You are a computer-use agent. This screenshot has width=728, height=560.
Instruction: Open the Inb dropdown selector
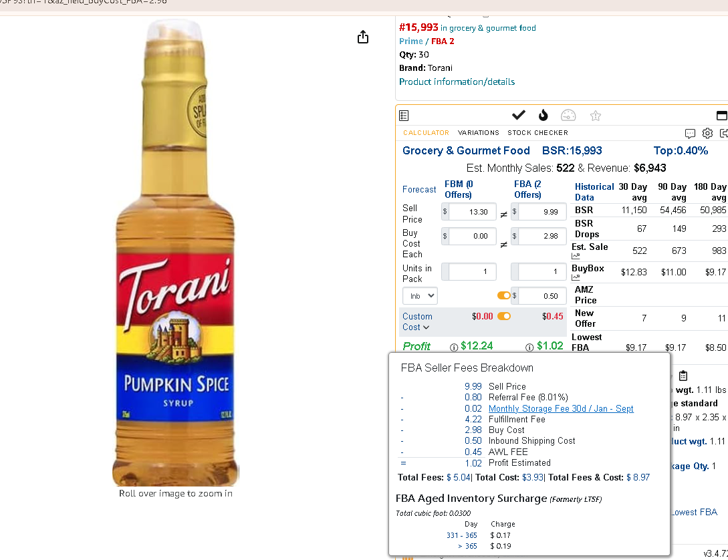[x=420, y=296]
